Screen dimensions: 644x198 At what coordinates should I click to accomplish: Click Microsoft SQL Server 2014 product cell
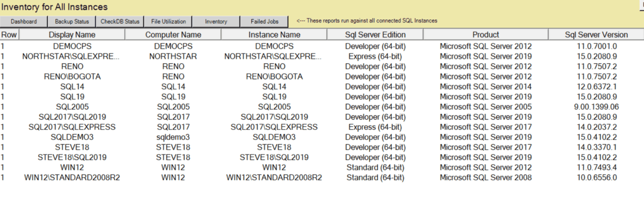(486, 87)
